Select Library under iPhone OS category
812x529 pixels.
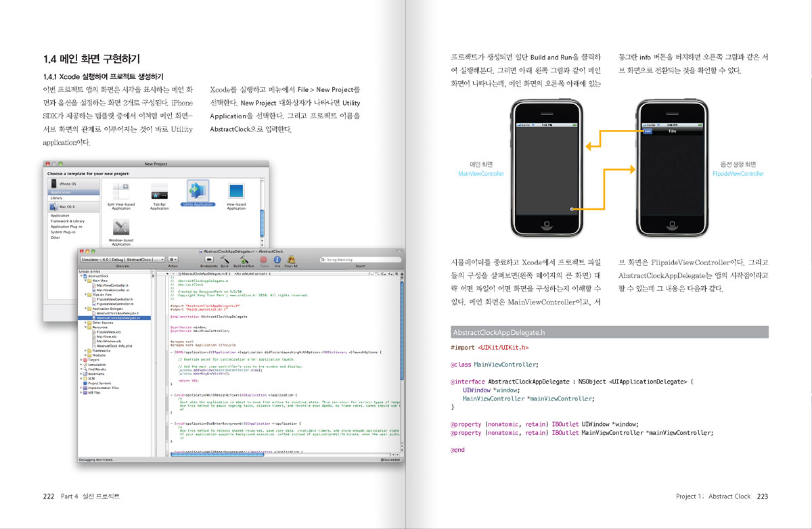click(x=56, y=198)
